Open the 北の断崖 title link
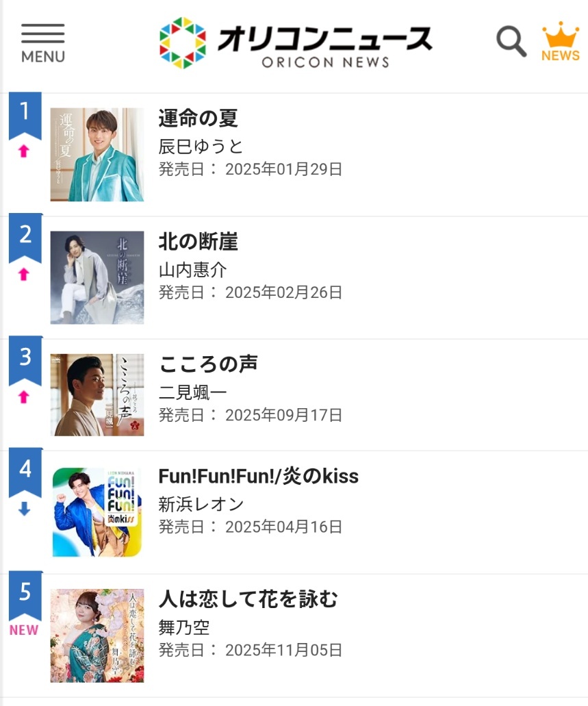The height and width of the screenshot is (706, 588). coord(198,242)
